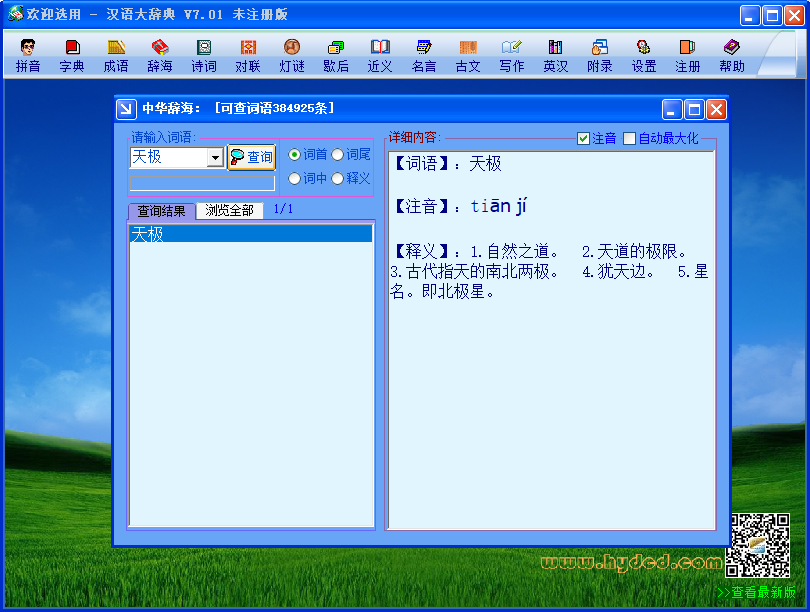
Task: Open the 设置 settings icon
Action: [x=644, y=56]
